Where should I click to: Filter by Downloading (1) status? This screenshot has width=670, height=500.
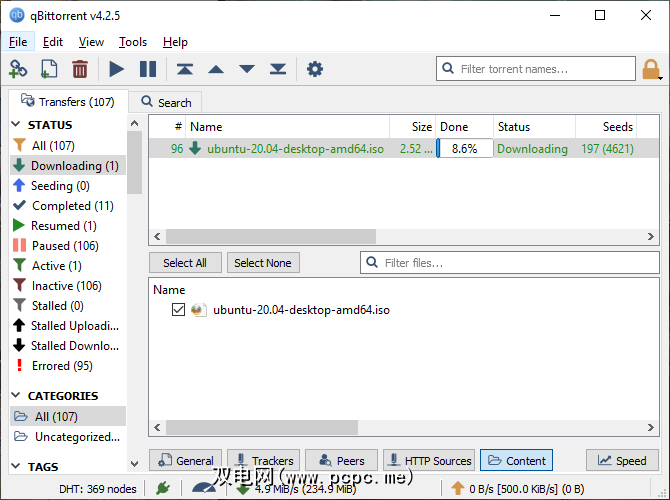point(68,165)
